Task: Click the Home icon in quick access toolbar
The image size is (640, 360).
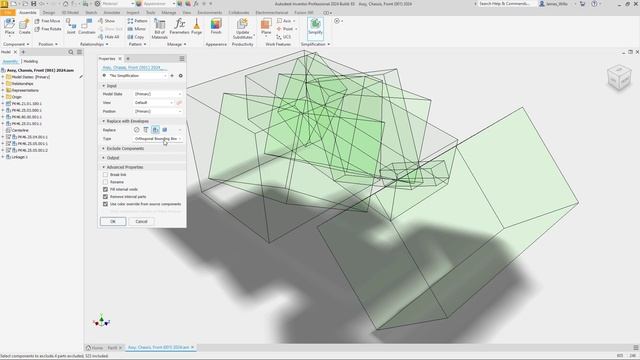Action: click(65, 4)
